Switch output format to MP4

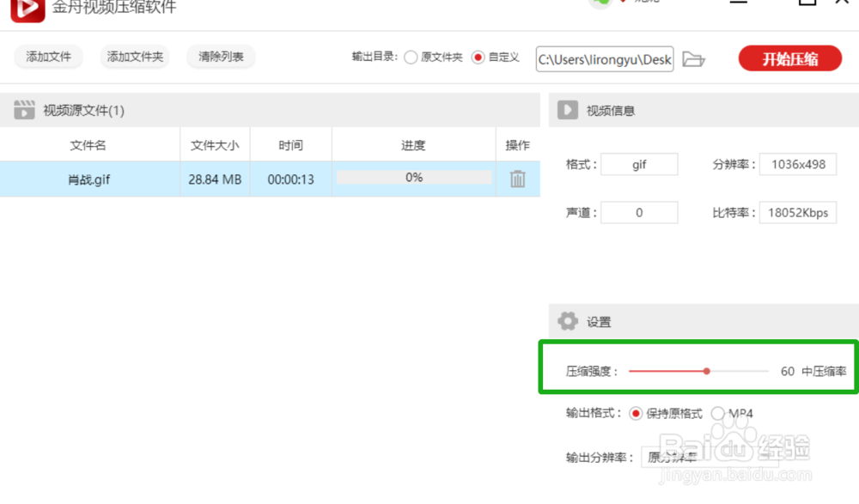point(719,413)
